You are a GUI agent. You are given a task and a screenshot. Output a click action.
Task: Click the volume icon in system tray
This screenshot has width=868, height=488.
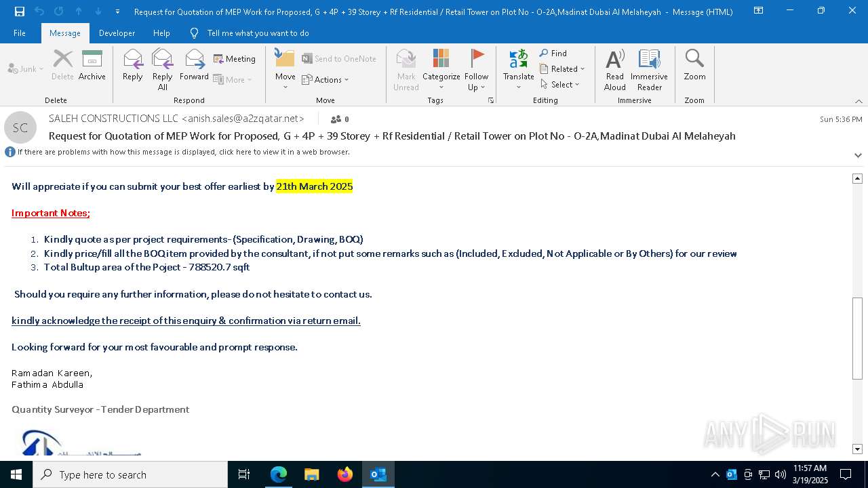click(x=781, y=474)
